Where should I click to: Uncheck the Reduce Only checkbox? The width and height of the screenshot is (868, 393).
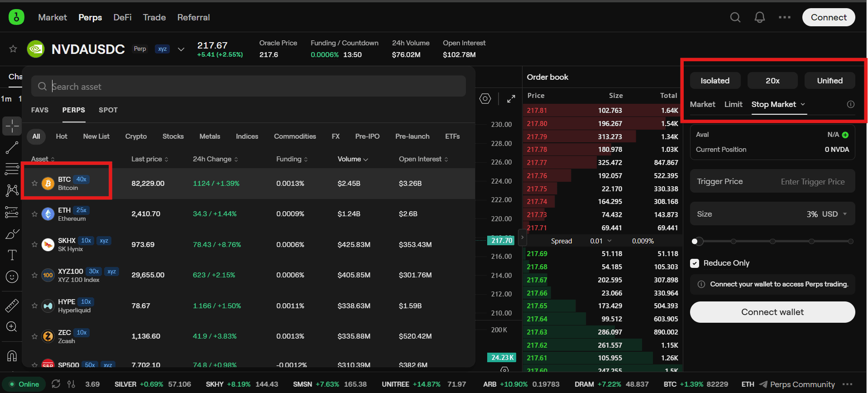point(695,263)
